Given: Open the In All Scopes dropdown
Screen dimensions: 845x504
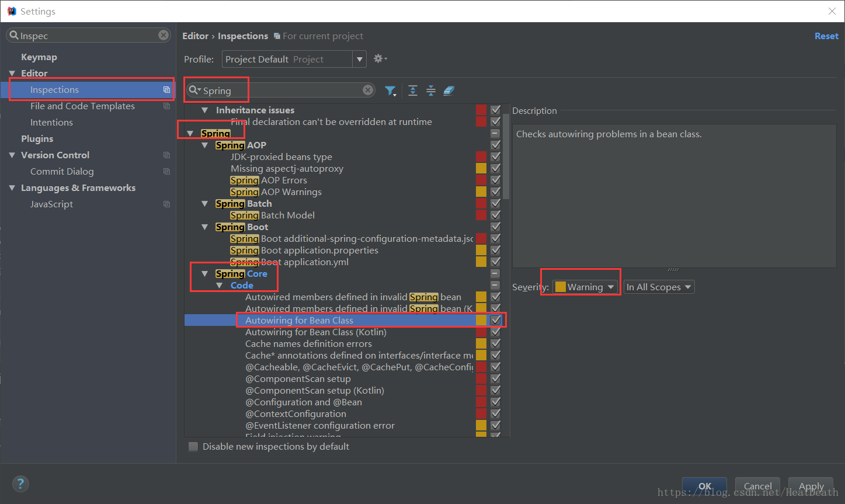Looking at the screenshot, I should tap(659, 287).
